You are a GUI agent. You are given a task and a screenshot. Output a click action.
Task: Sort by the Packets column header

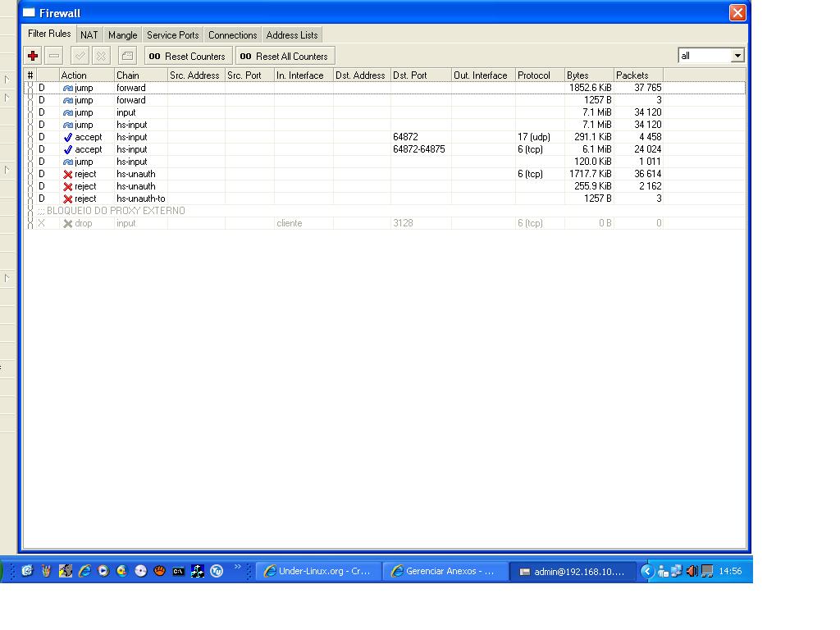coord(638,75)
